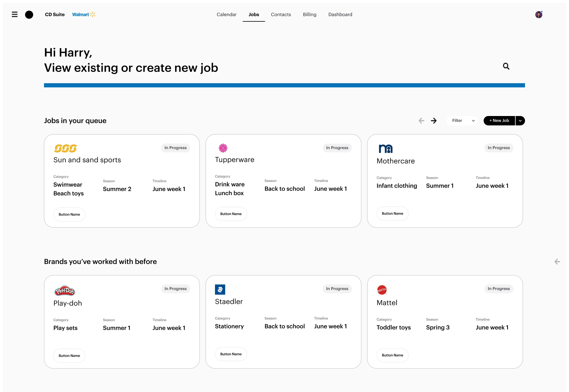
Task: Open the Mattel brand title
Action: click(x=387, y=303)
